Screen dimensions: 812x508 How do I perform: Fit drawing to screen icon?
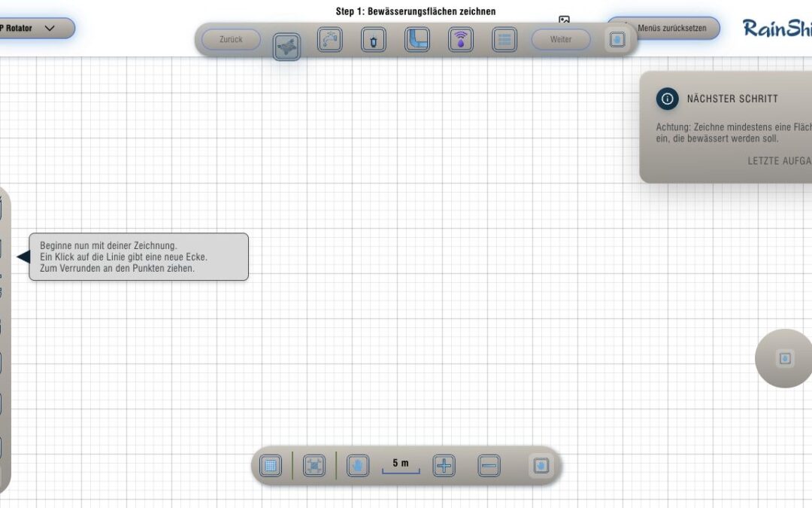(314, 466)
